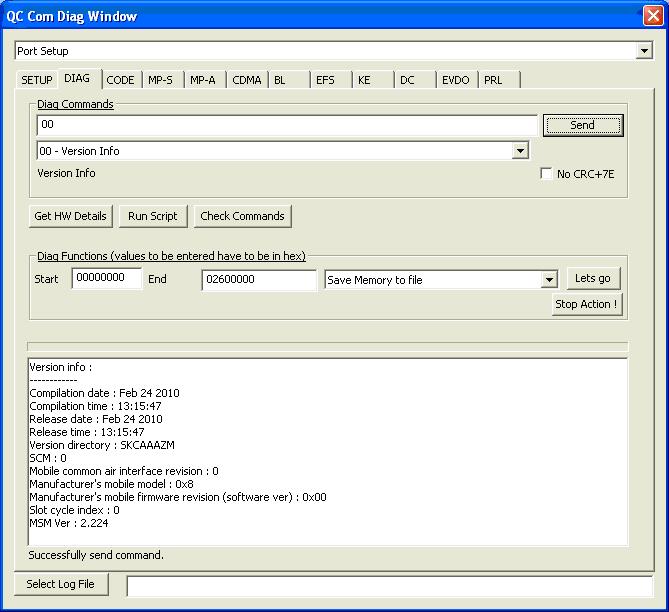
Task: Click the Run Script button
Action: tap(153, 216)
